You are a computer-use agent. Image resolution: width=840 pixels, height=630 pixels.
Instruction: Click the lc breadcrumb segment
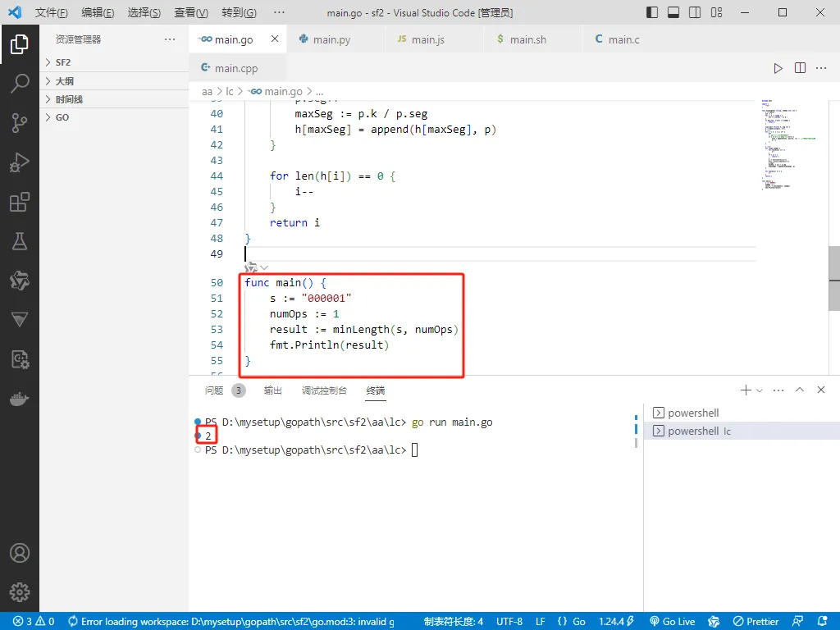230,92
